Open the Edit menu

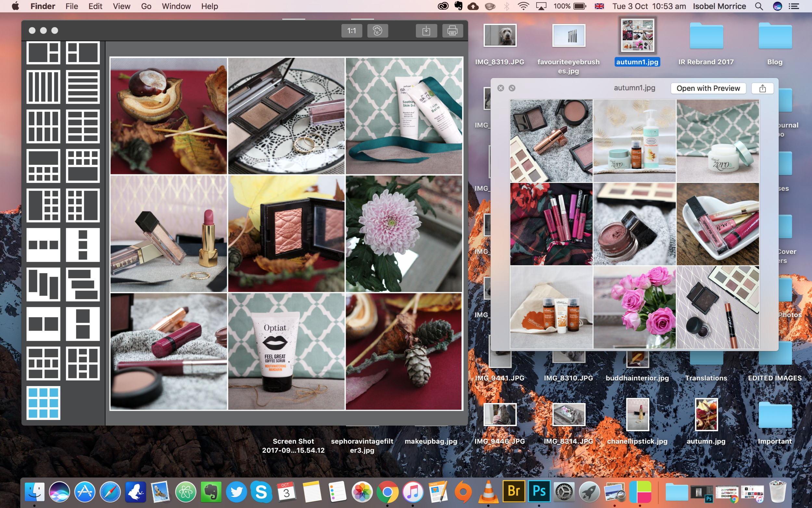[95, 6]
